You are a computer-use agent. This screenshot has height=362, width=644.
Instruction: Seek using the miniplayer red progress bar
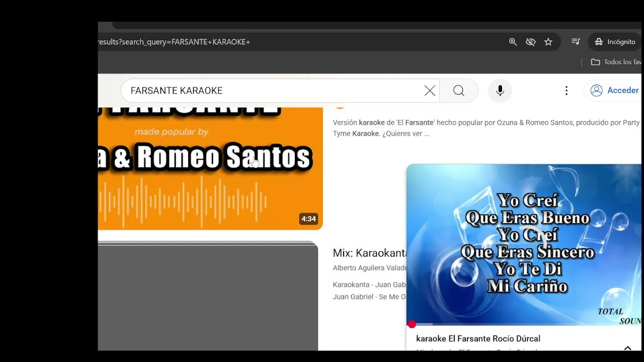point(524,324)
